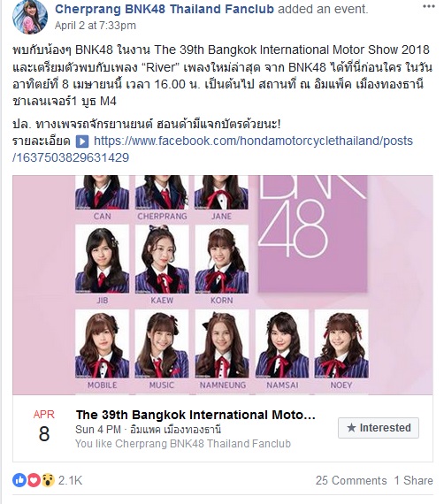Show the 25 Comments
This screenshot has width=444, height=504.
pyautogui.click(x=351, y=480)
